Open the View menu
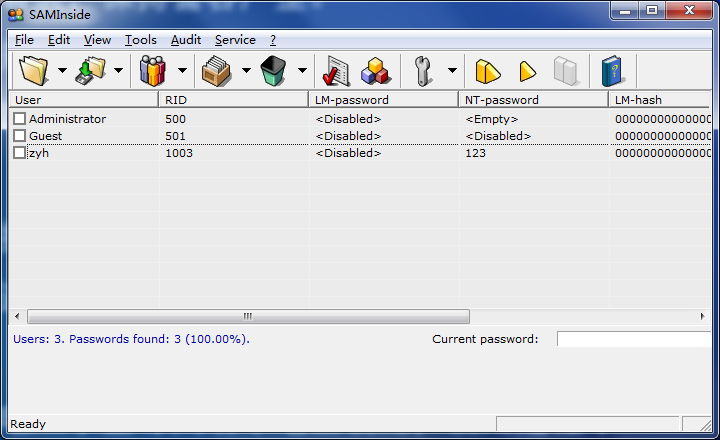 pyautogui.click(x=97, y=40)
